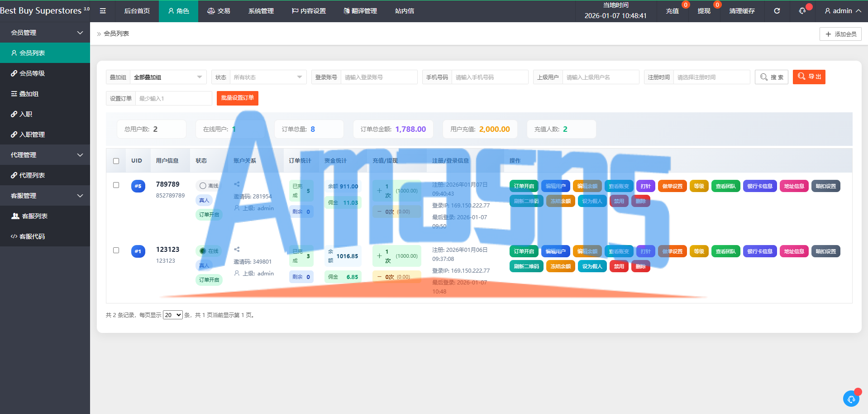Collapse the 代理管理 sidebar section
868x414 pixels.
tap(45, 155)
